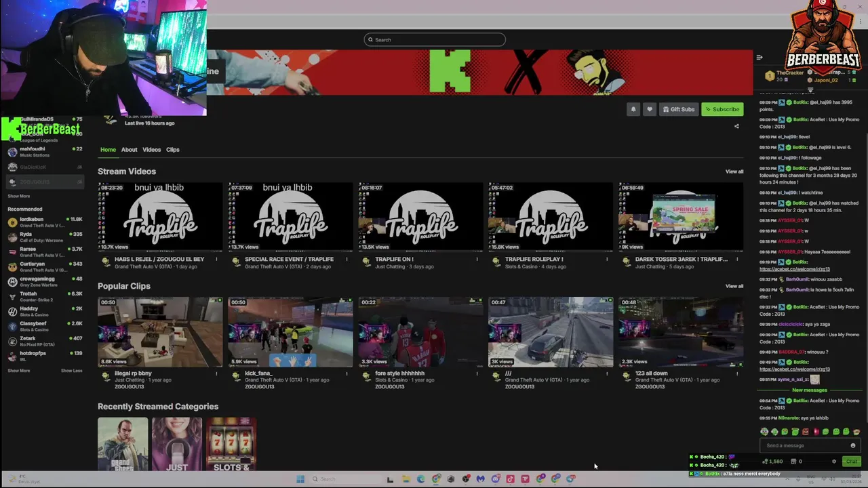Click hotdropfps channel avatar
Viewport: 868px width, 488px height.
[12, 356]
